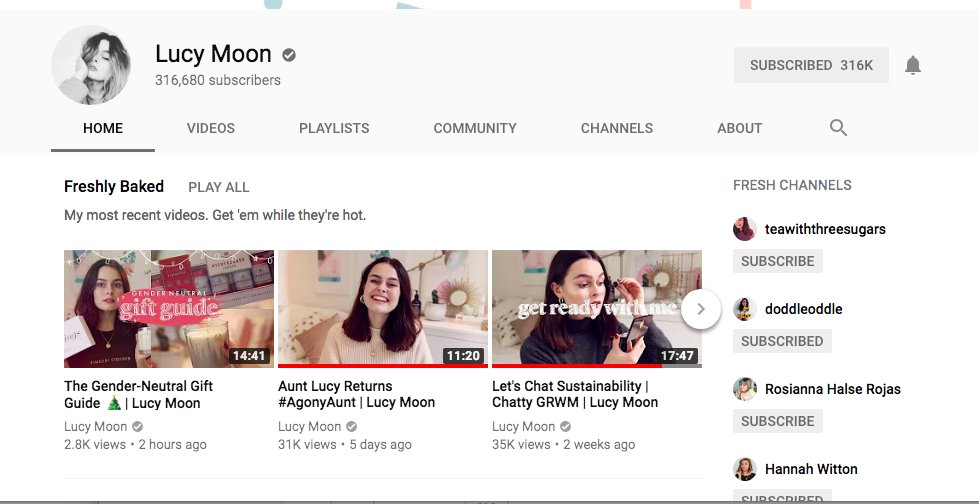Open the Playlists tab
The image size is (979, 504).
pos(334,128)
